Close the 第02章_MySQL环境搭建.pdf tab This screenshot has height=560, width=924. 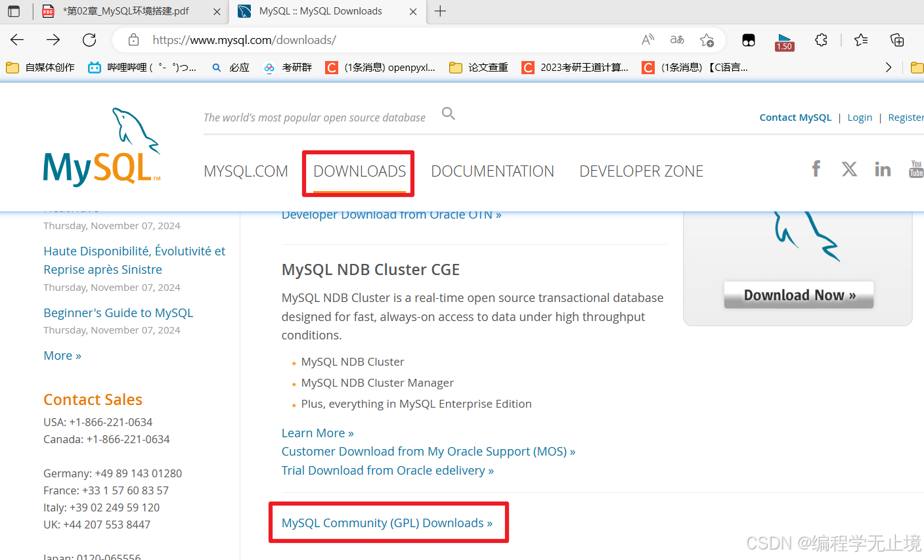217,11
